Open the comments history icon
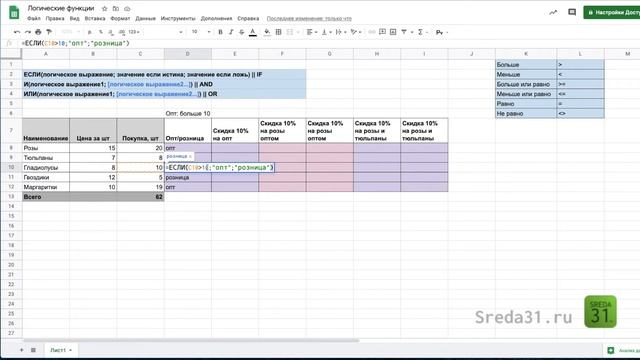Screen dimensions: 640x360 coord(572,12)
